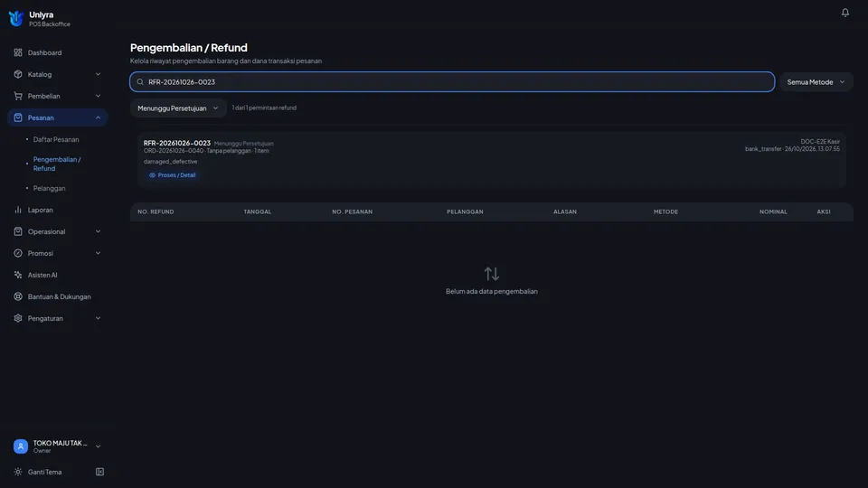This screenshot has width=868, height=488.
Task: Expand the Katalog menu chevron
Action: [98, 74]
